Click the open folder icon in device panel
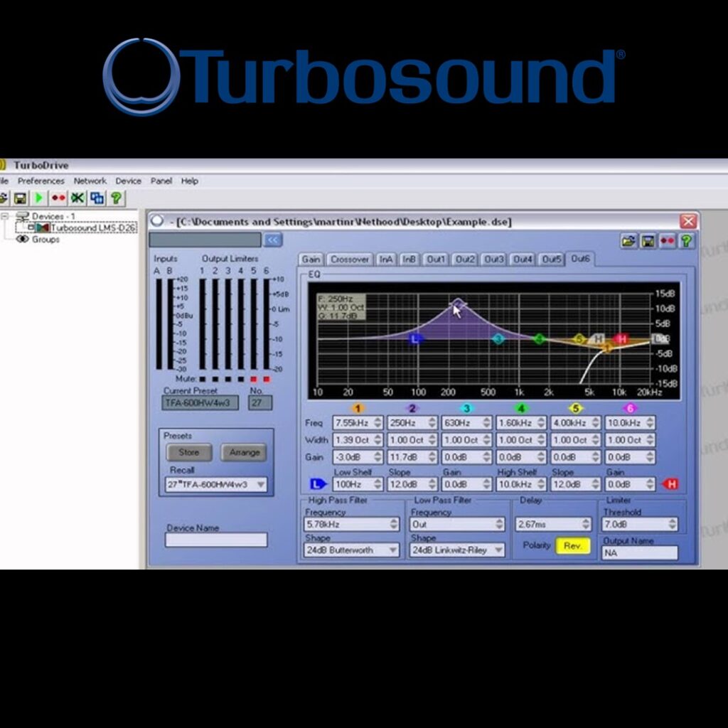 point(628,241)
